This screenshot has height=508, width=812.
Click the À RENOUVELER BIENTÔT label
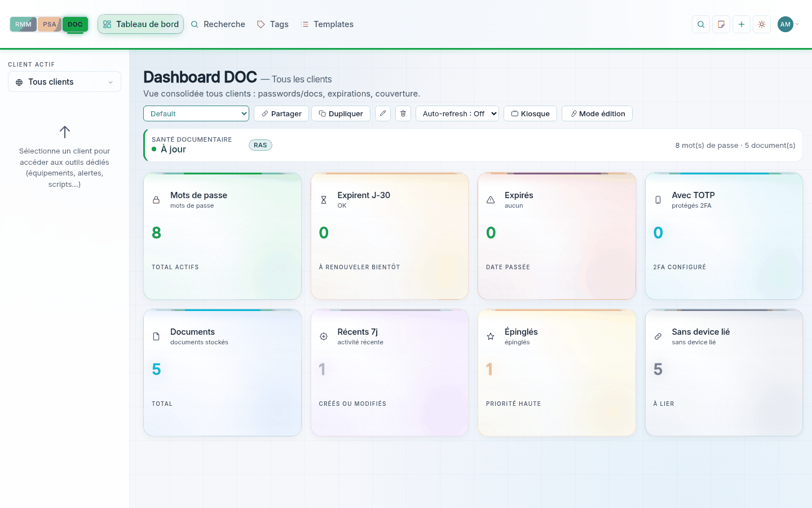click(x=360, y=267)
